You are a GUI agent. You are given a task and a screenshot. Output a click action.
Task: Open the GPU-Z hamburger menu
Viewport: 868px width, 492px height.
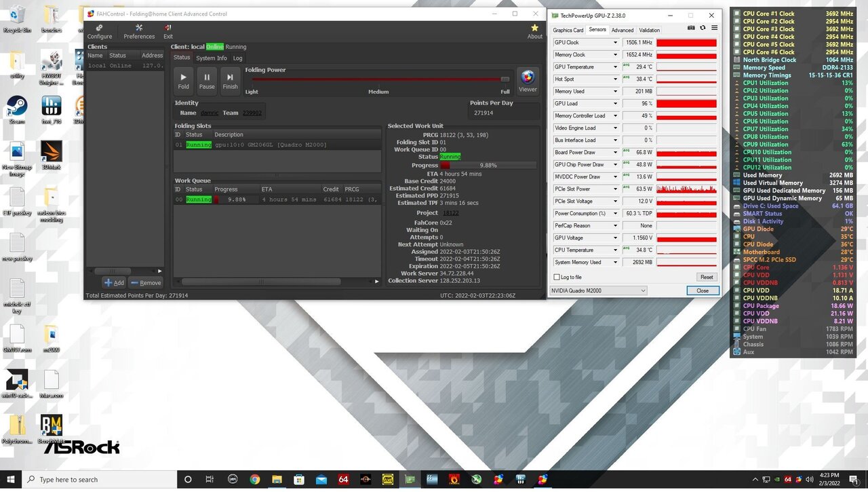pos(714,29)
